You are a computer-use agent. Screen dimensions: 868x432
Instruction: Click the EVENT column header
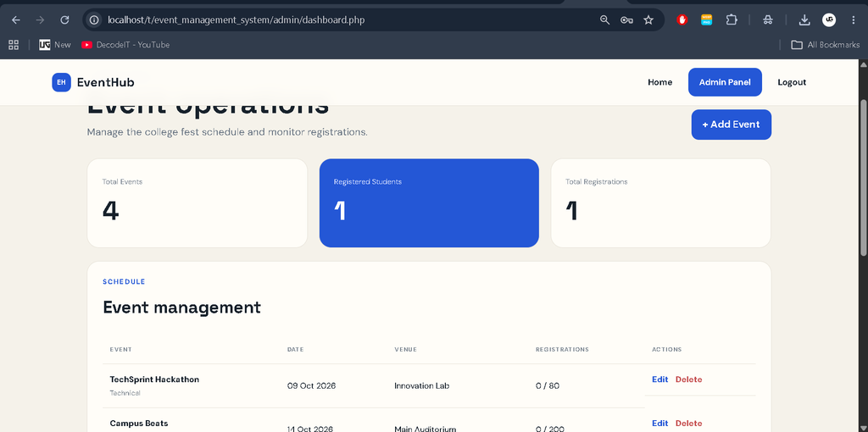120,350
